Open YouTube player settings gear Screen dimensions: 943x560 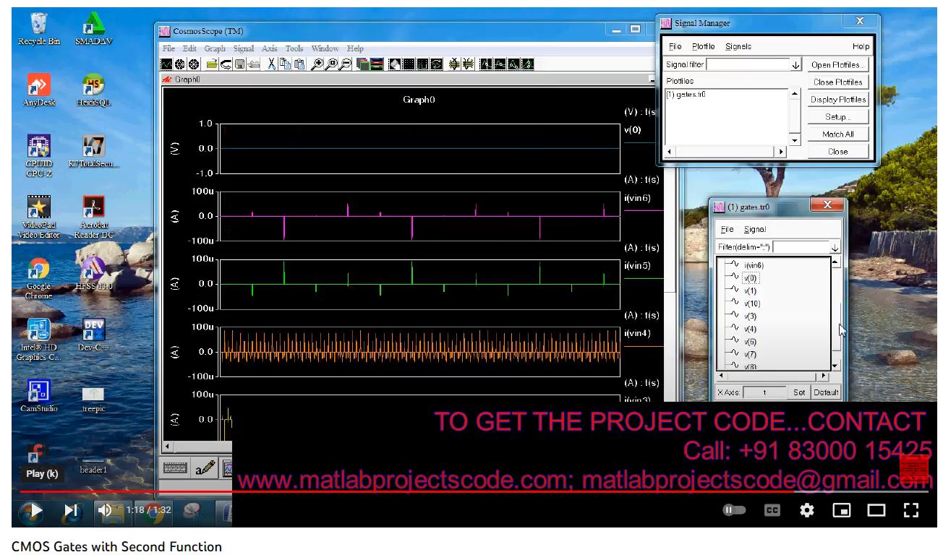coord(807,510)
